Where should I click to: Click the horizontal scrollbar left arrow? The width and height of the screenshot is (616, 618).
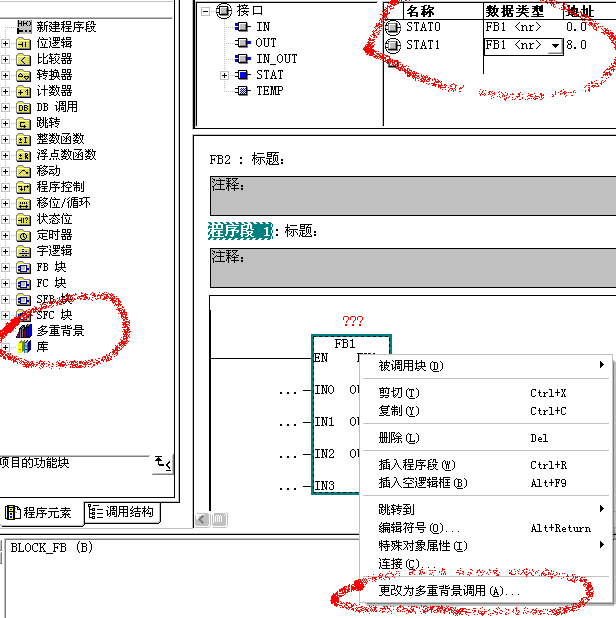point(202,520)
